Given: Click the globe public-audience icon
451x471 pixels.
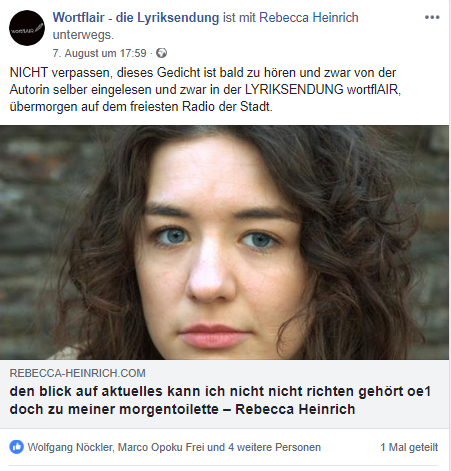Looking at the screenshot, I should point(162,53).
